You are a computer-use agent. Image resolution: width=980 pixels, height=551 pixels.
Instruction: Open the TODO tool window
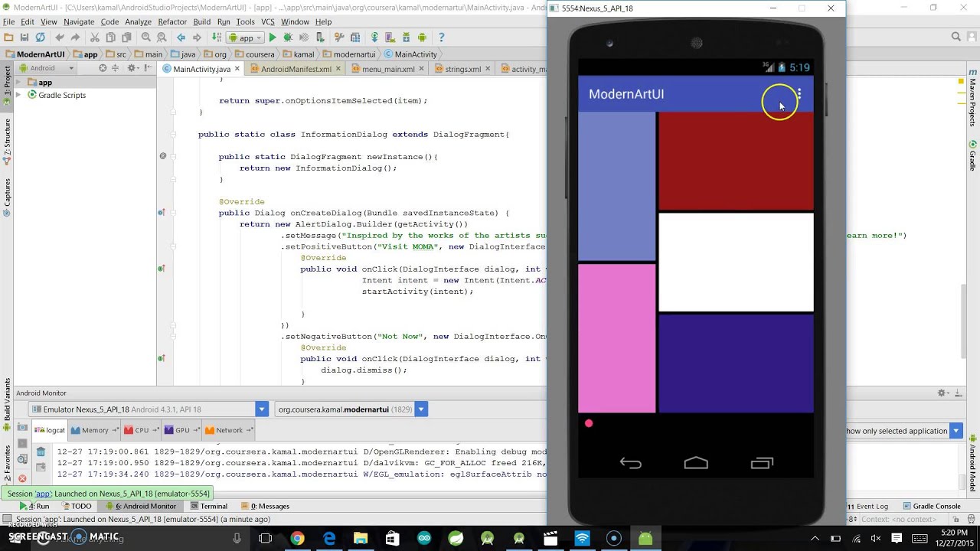77,506
